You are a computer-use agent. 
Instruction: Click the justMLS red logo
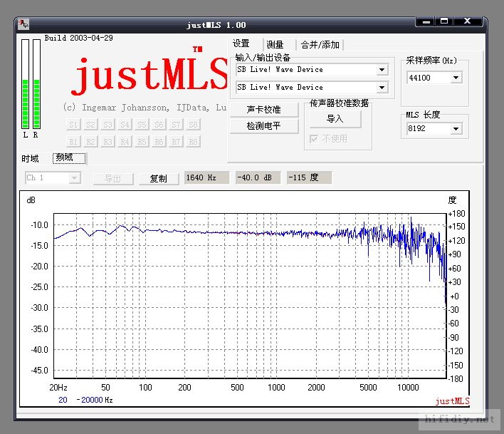149,77
